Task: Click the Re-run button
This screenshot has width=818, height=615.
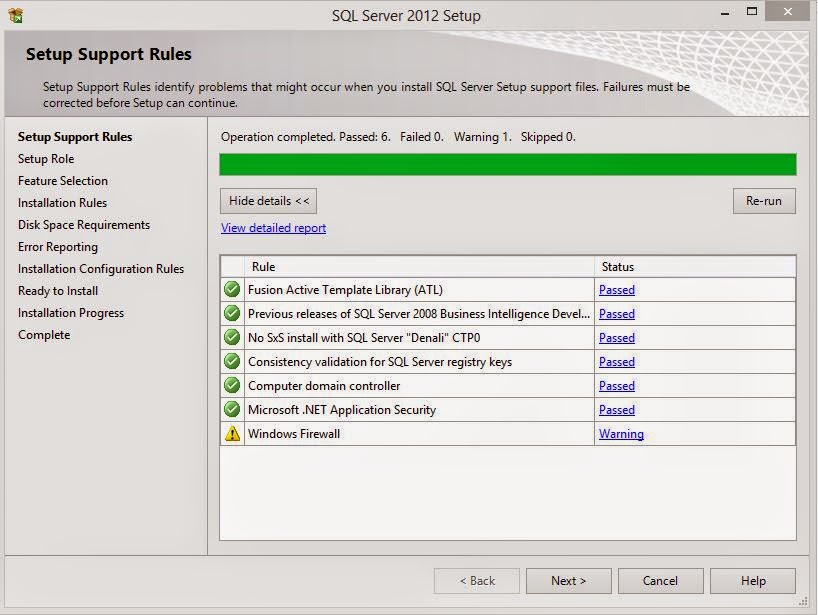Action: coord(763,200)
